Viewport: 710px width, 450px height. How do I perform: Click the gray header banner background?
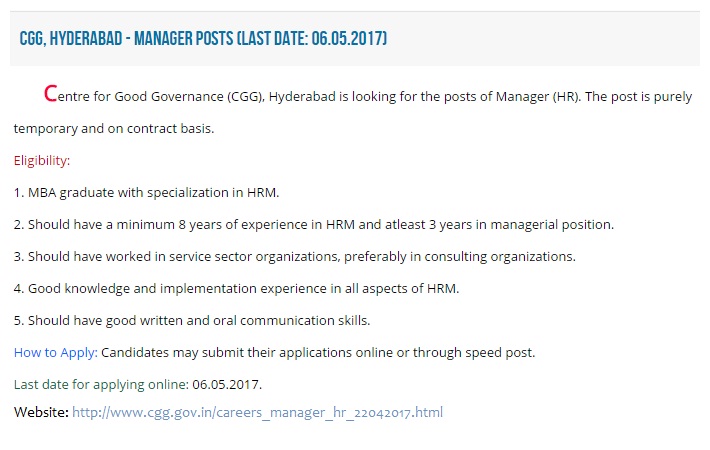pos(543,38)
